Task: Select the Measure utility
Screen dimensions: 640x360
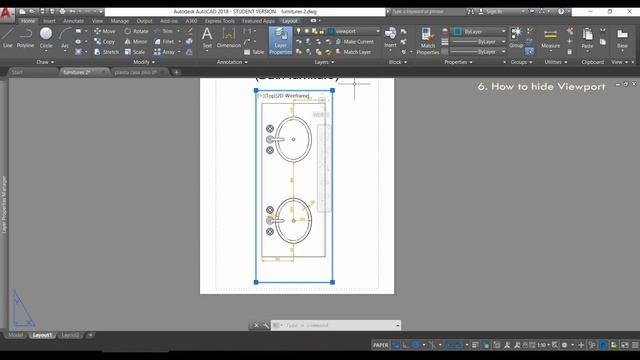Action: pos(550,38)
